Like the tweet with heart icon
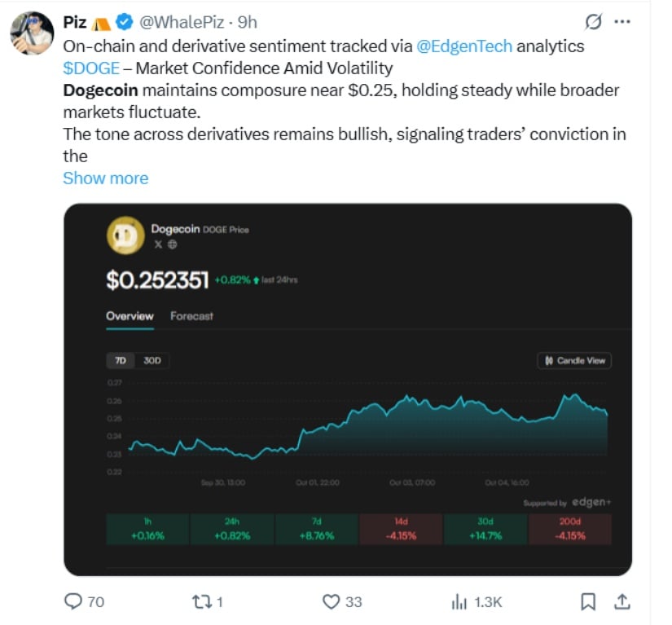672x625 pixels. click(331, 601)
